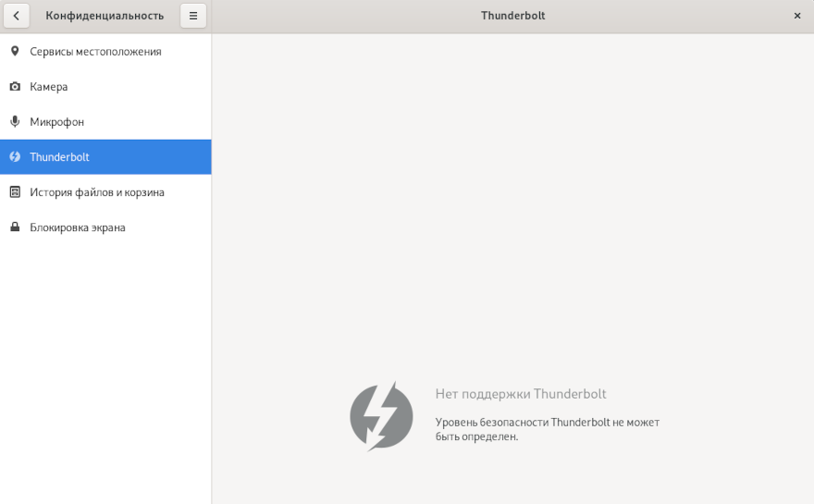
Task: Click the Thunderbolt icon in sidebar
Action: coord(15,157)
